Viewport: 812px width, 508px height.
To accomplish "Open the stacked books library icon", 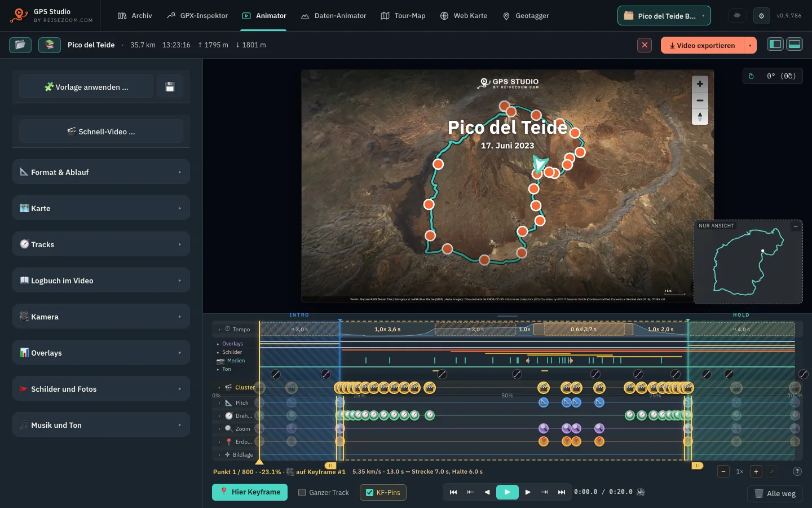I will [x=50, y=45].
